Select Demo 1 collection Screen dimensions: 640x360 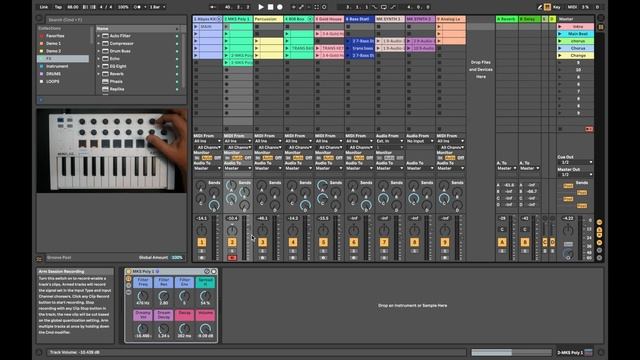[x=53, y=43]
